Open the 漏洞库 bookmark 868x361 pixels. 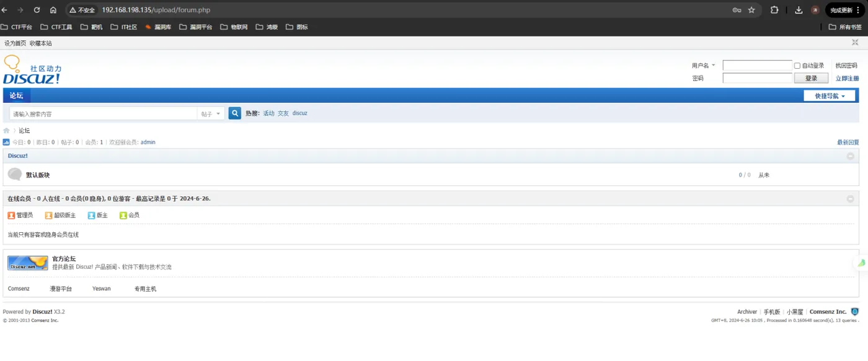click(158, 27)
